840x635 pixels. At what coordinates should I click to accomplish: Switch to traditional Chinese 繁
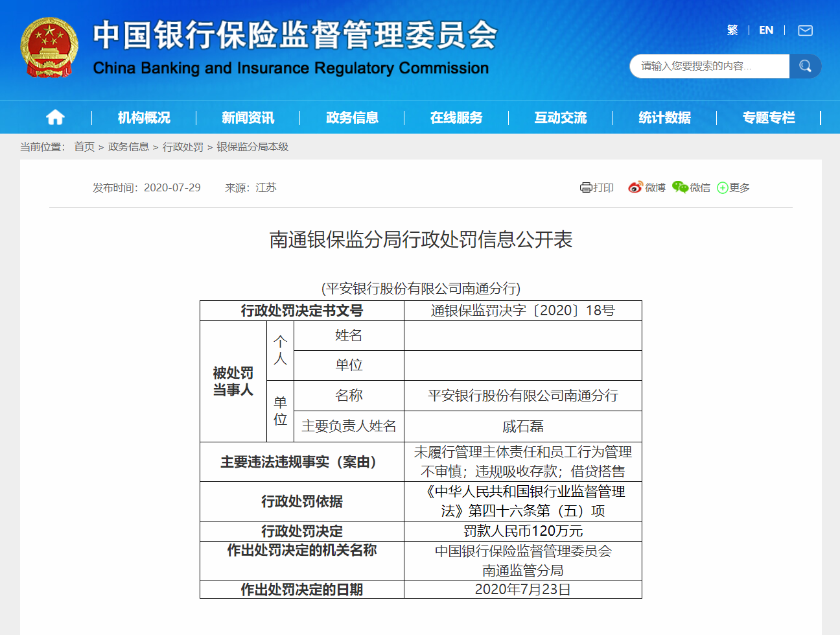(732, 30)
